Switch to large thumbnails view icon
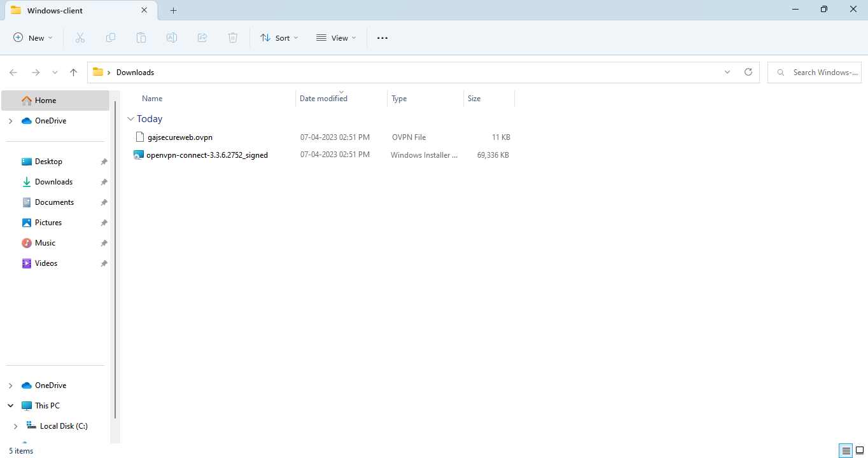This screenshot has height=458, width=868. [x=860, y=451]
